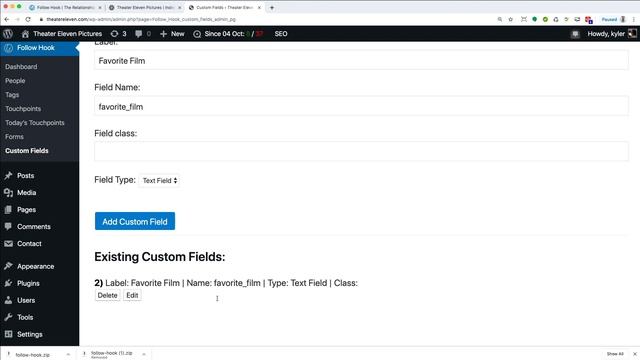
Task: Visit site via Theater Eleven Pictures
Action: [x=62, y=34]
